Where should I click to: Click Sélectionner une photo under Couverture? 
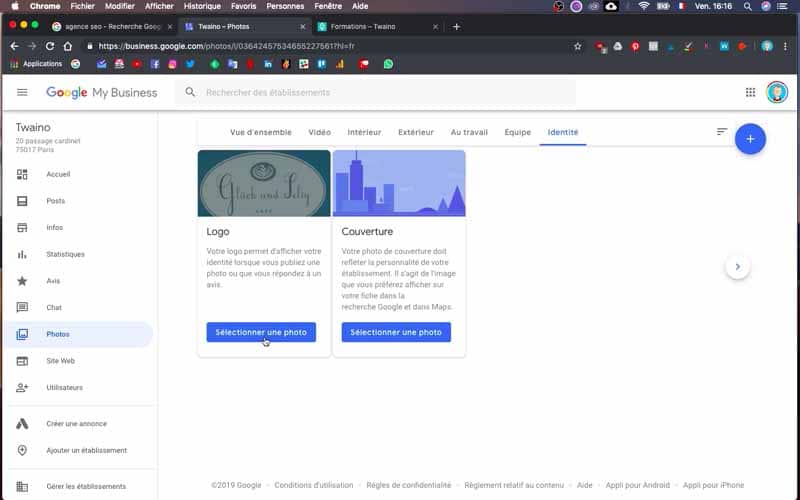click(396, 332)
